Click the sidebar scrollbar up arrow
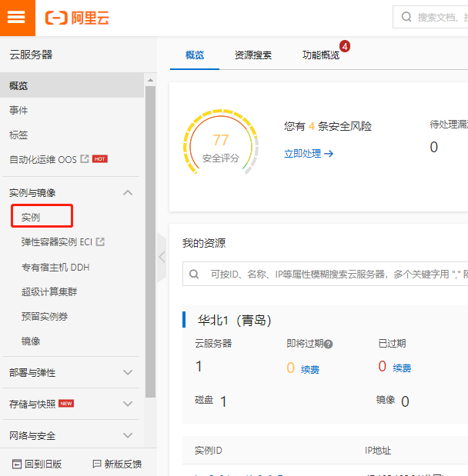Screen dimensions: 468x476 point(150,80)
